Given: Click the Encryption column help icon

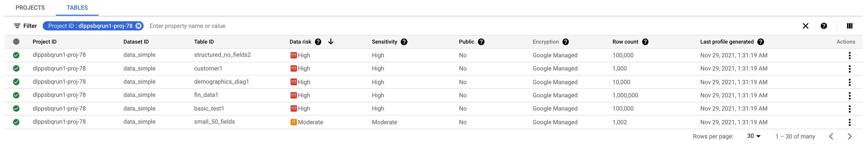Looking at the screenshot, I should click(x=566, y=42).
